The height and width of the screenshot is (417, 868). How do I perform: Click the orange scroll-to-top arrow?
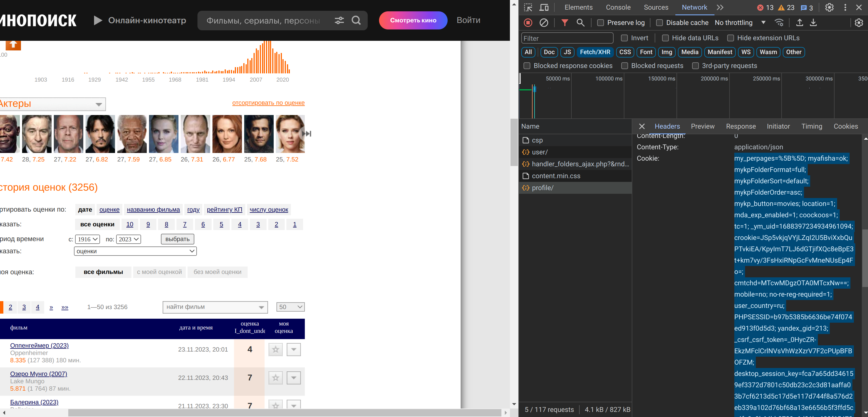point(13,45)
